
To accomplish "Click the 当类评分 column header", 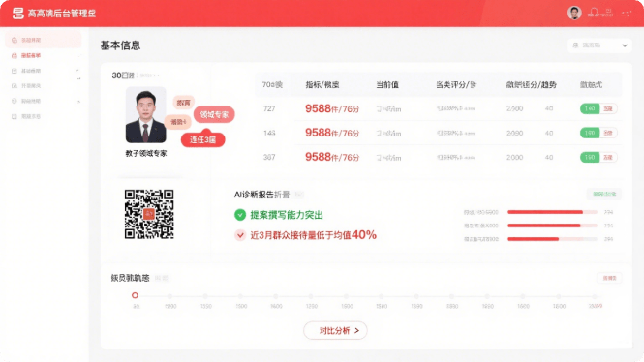I will (x=456, y=85).
